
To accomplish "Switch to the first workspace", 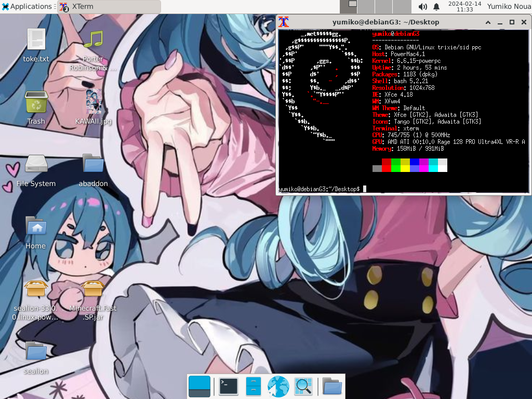I will [x=349, y=6].
